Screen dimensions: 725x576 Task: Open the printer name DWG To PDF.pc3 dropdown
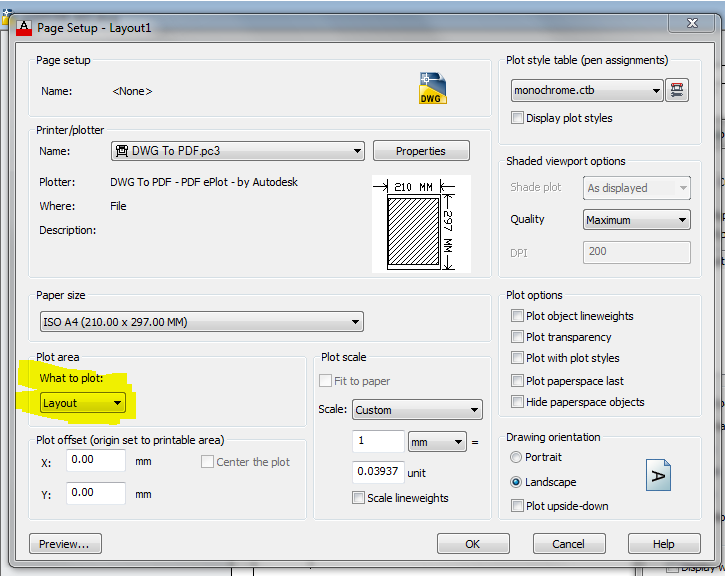pyautogui.click(x=238, y=151)
